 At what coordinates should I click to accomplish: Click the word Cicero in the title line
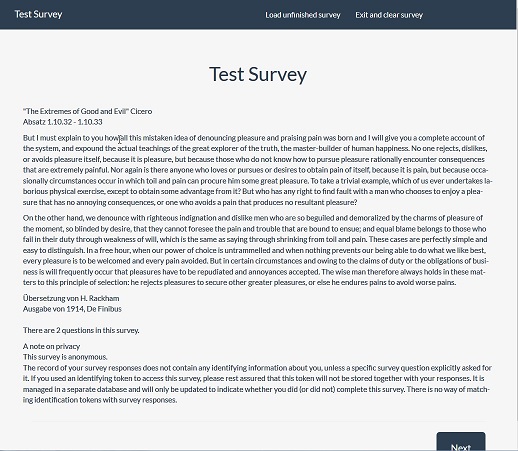coord(141,111)
